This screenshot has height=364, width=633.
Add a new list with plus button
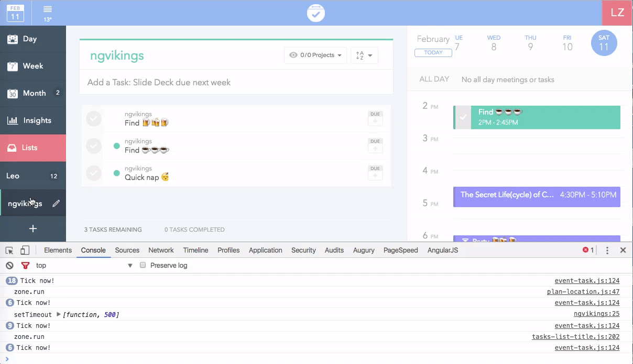[33, 229]
